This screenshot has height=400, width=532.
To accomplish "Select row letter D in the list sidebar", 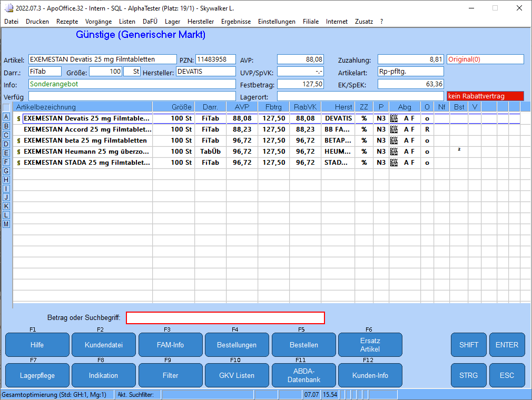I will (6, 144).
